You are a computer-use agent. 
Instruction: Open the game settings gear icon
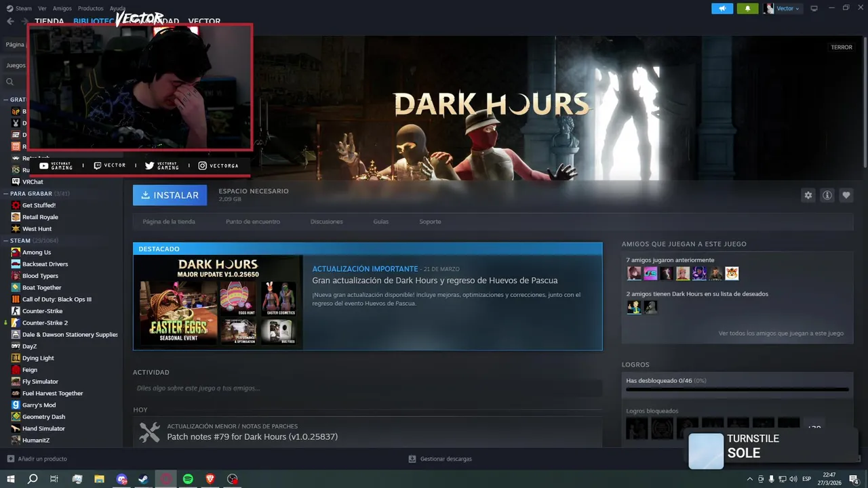click(x=808, y=195)
